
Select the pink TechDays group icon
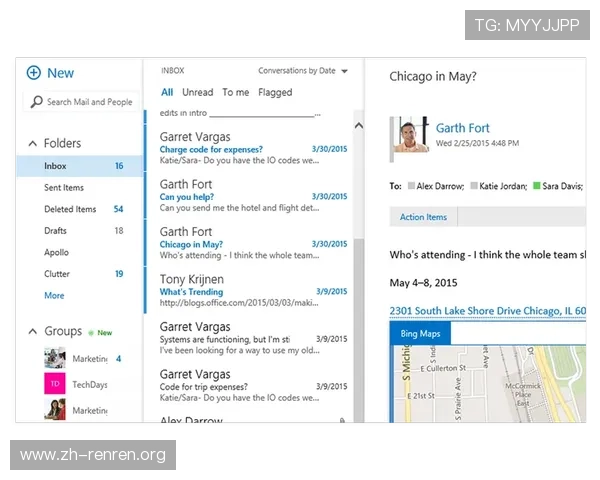pos(55,384)
